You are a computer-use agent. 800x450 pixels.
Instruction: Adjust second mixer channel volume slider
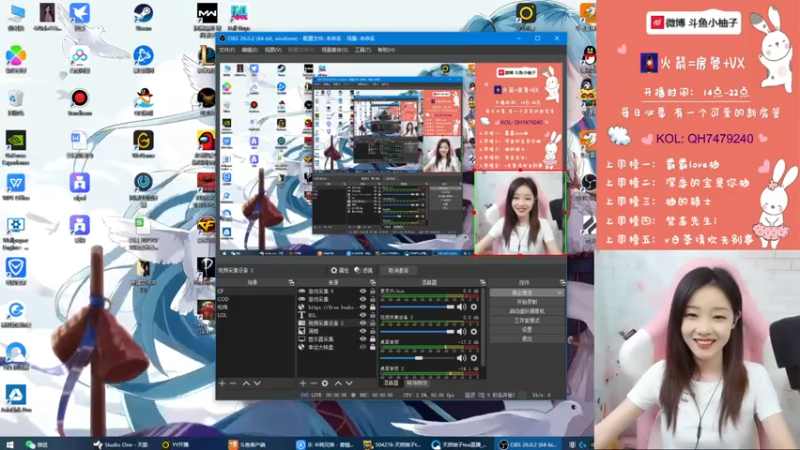click(x=417, y=332)
